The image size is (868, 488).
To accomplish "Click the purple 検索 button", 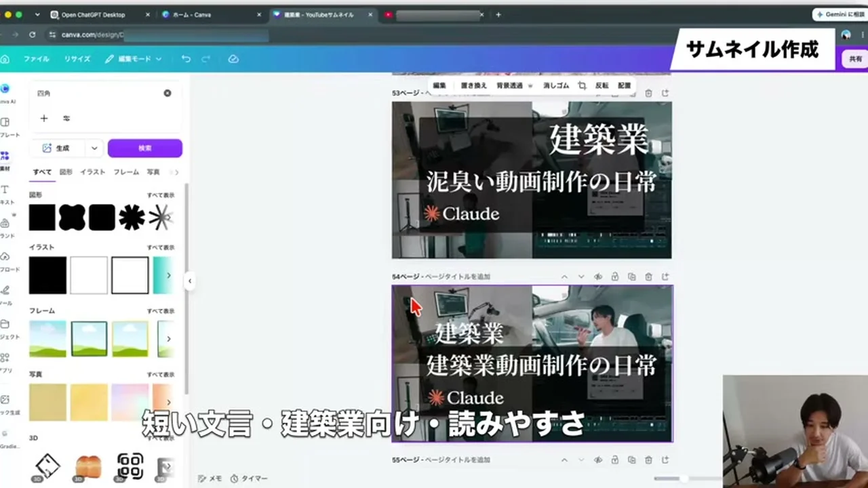I will [x=145, y=148].
